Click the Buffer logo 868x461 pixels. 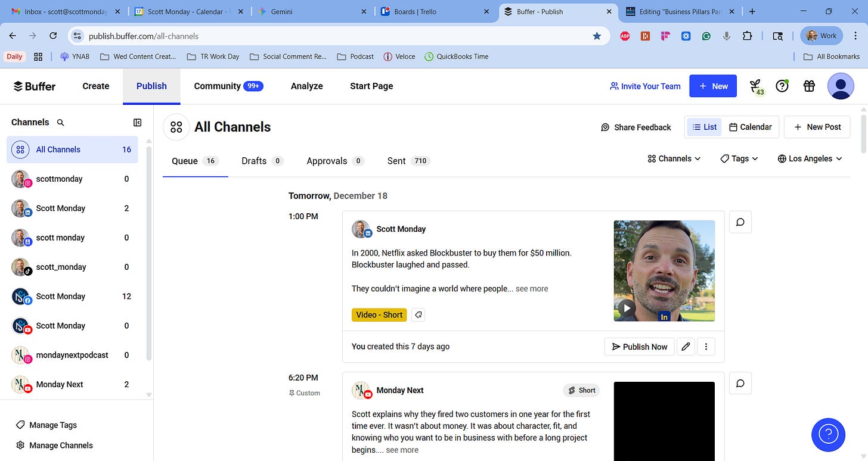pos(35,86)
